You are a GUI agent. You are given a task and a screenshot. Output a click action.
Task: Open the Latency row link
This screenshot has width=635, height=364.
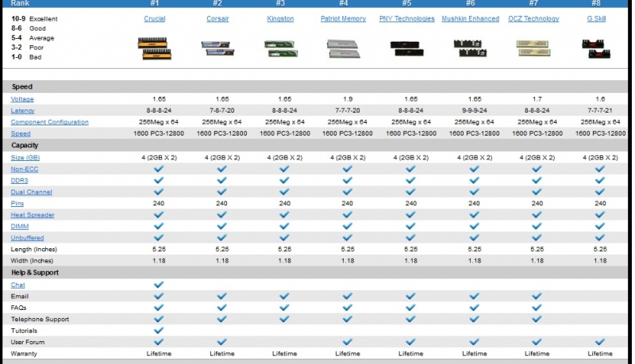[x=22, y=111]
